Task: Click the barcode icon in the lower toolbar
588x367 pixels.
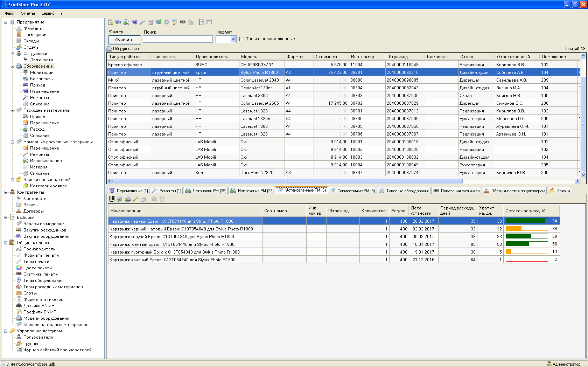Action: pos(112,199)
